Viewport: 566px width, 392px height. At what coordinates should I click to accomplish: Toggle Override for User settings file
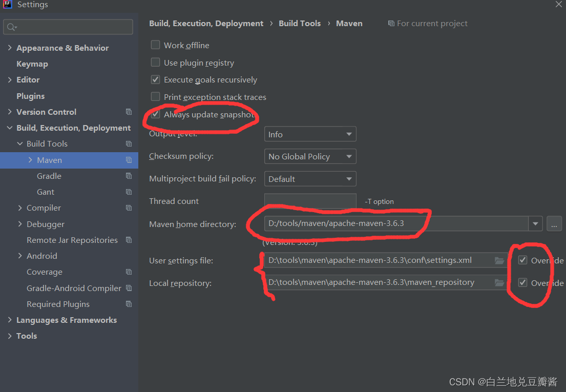pos(522,260)
